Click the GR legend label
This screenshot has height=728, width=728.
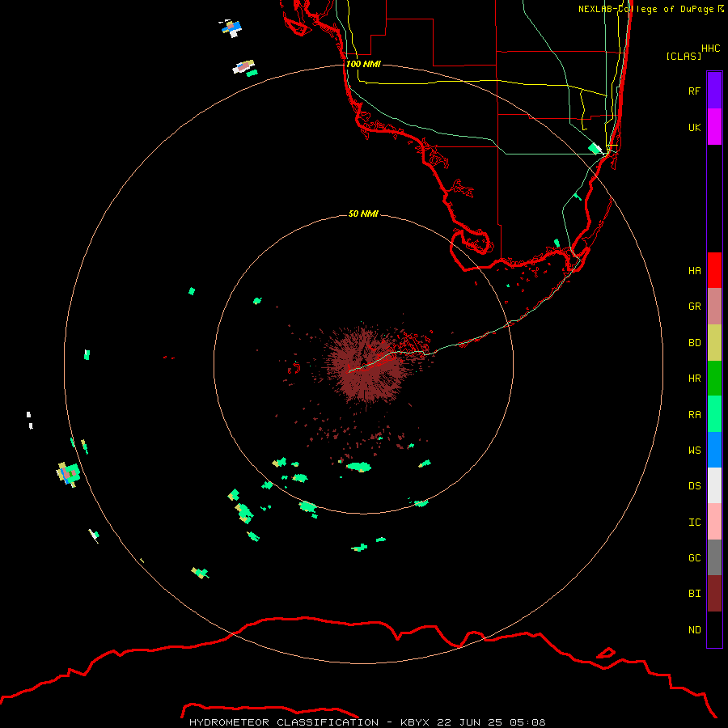click(x=694, y=307)
